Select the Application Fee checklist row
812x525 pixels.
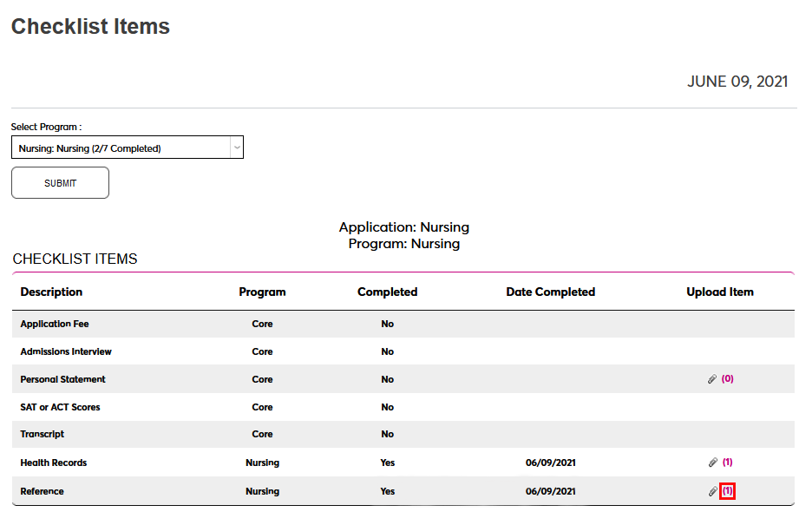tap(55, 325)
